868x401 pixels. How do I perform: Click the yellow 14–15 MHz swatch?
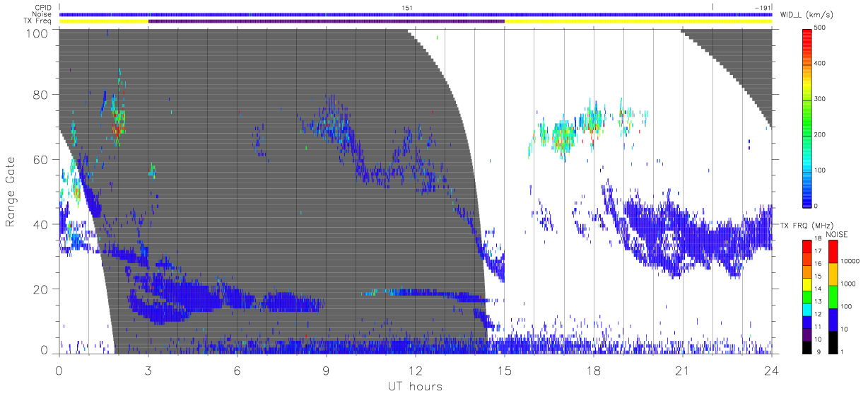click(809, 284)
